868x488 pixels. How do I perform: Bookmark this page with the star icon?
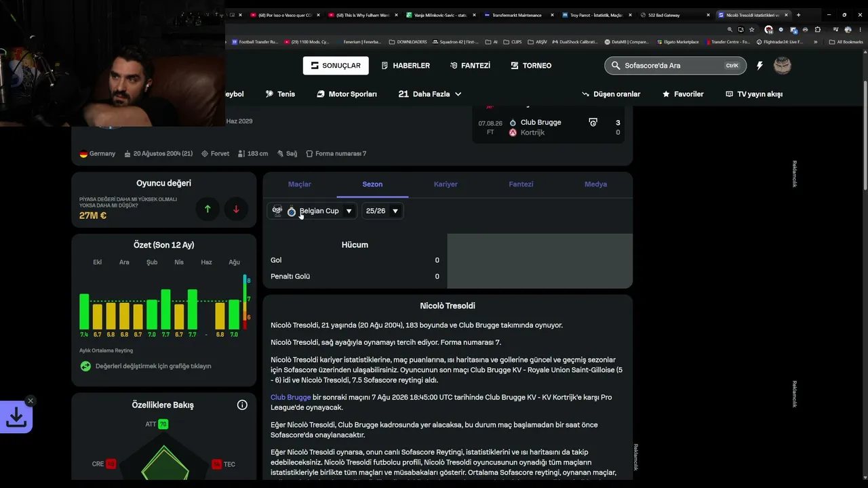pyautogui.click(x=751, y=30)
